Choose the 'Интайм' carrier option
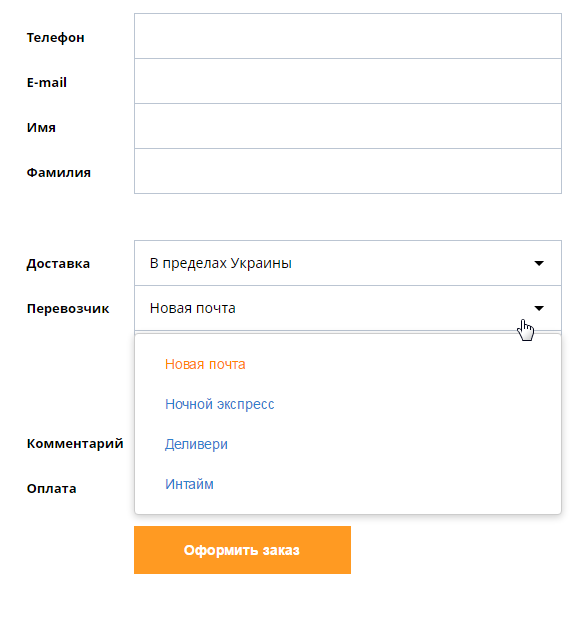The height and width of the screenshot is (632, 579). point(189,484)
